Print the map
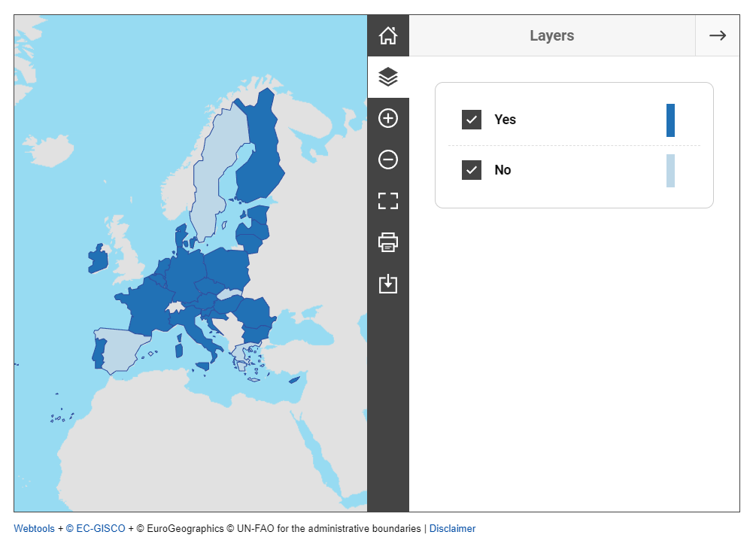The image size is (756, 547). [x=388, y=242]
